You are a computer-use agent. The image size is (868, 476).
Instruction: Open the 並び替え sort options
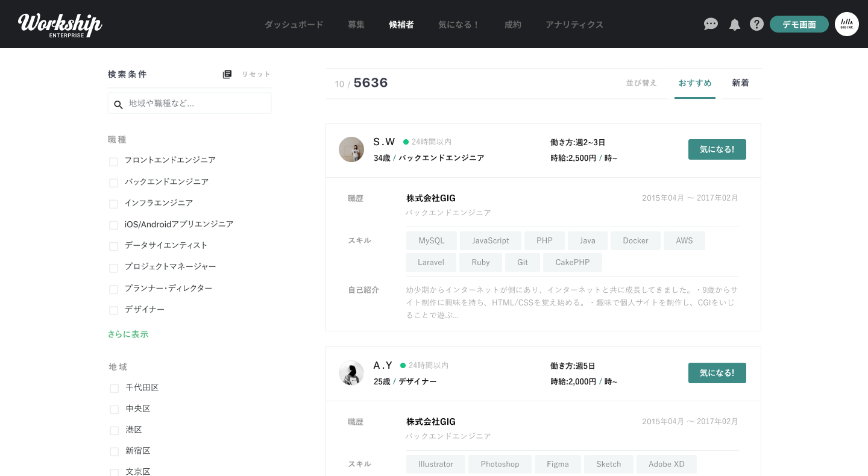pyautogui.click(x=641, y=83)
